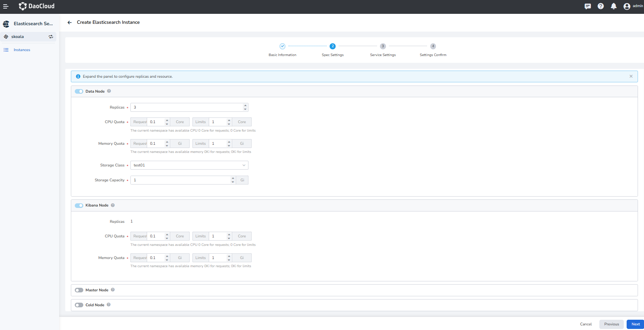The width and height of the screenshot is (644, 330).
Task: Open the chat message icon in the header
Action: click(x=588, y=6)
